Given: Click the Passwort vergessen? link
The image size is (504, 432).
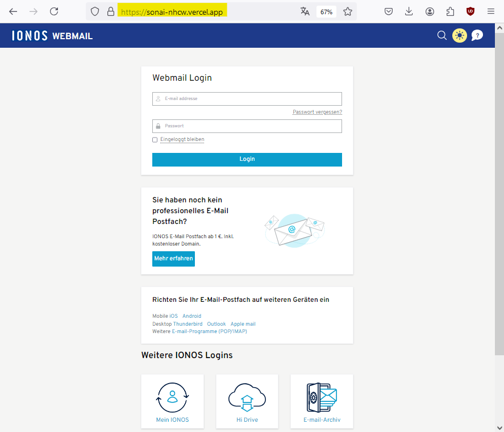Looking at the screenshot, I should 317,112.
